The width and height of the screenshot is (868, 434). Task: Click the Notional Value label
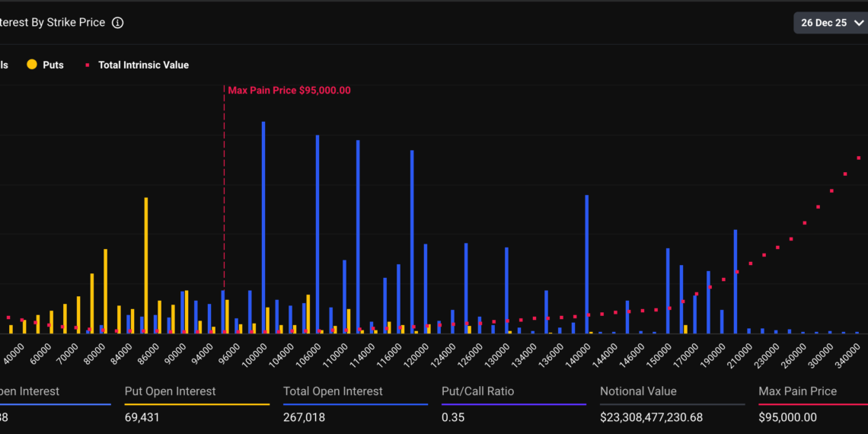637,391
